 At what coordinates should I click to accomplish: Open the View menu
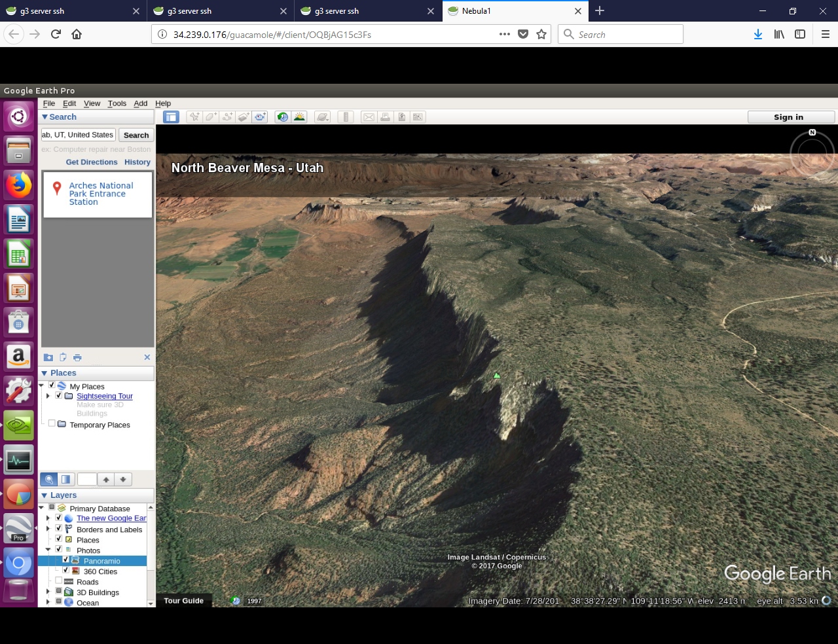click(x=92, y=103)
